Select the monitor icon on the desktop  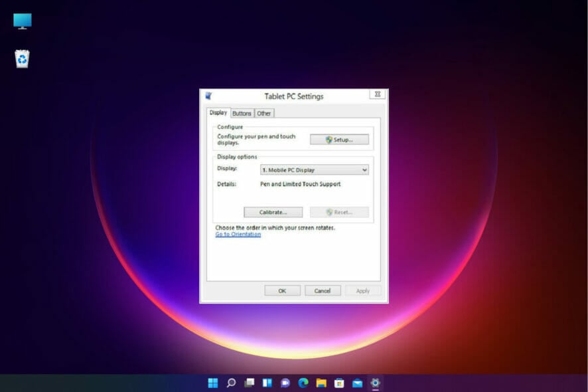21,21
